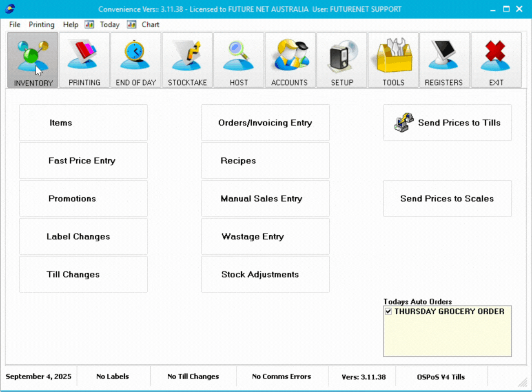Open Fast Price Entry

[83, 161]
